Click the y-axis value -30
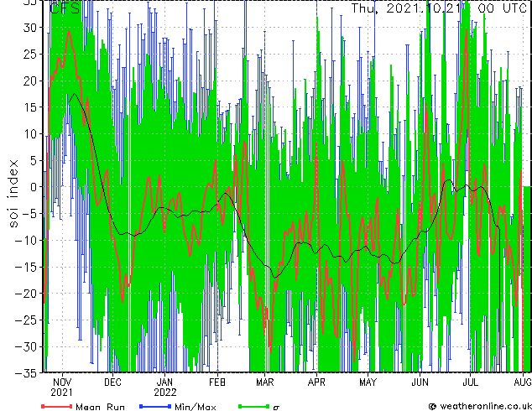 (x=27, y=346)
